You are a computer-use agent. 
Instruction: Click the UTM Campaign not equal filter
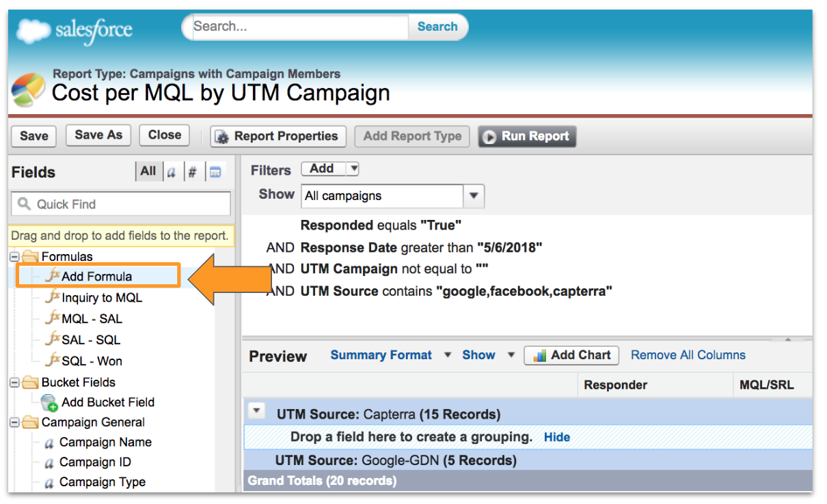click(x=394, y=269)
